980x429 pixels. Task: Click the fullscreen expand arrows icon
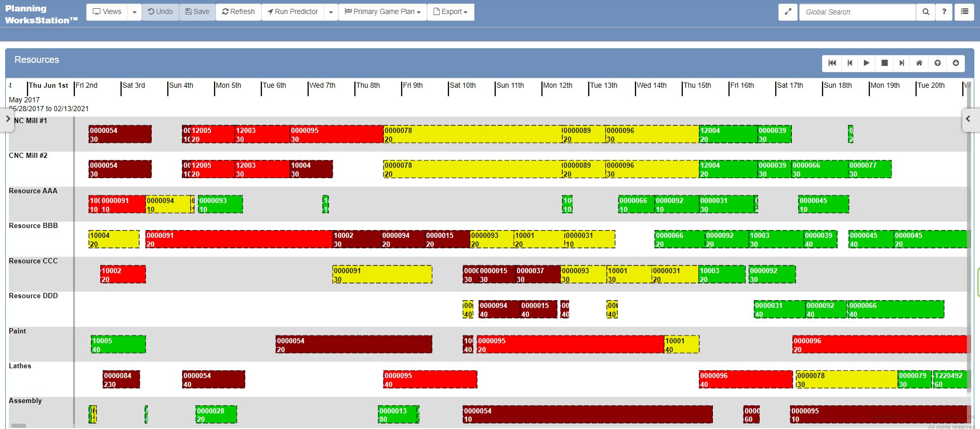pos(788,12)
